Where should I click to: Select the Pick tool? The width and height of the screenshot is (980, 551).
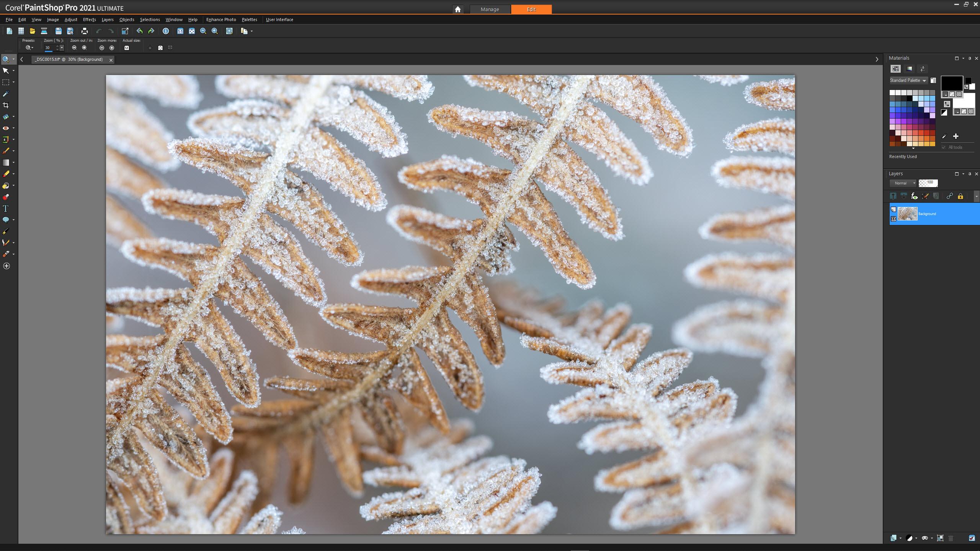pos(6,70)
